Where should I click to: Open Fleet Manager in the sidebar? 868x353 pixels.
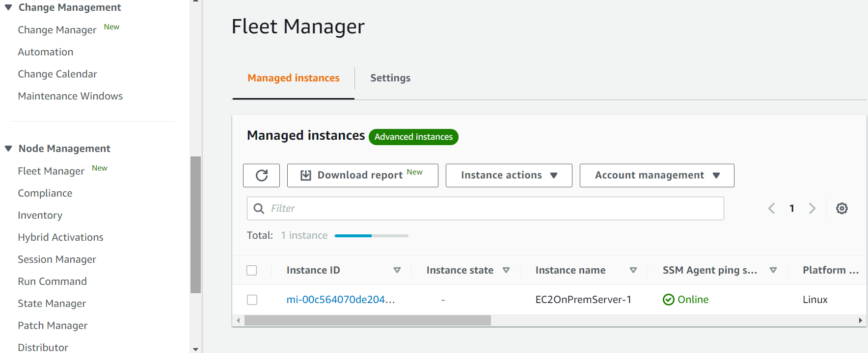tap(52, 171)
